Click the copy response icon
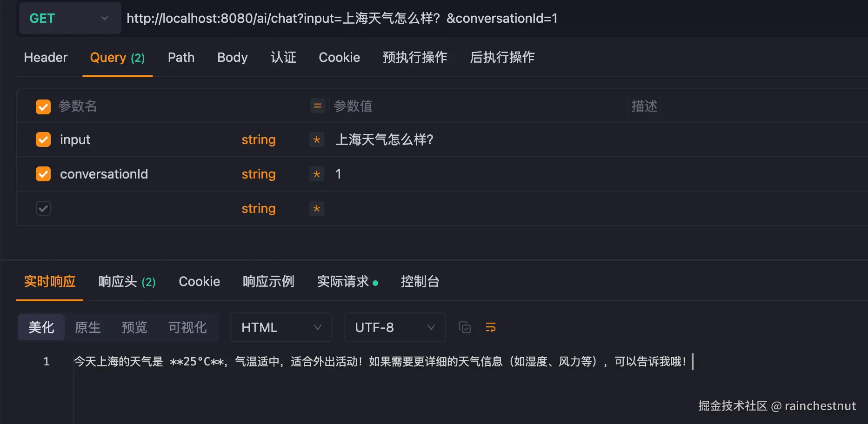 tap(464, 328)
